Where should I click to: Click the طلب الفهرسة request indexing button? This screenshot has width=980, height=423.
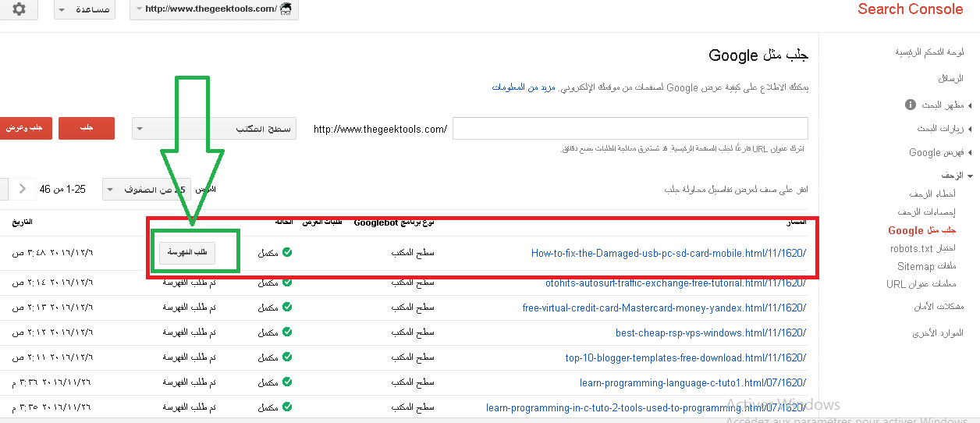(x=187, y=253)
